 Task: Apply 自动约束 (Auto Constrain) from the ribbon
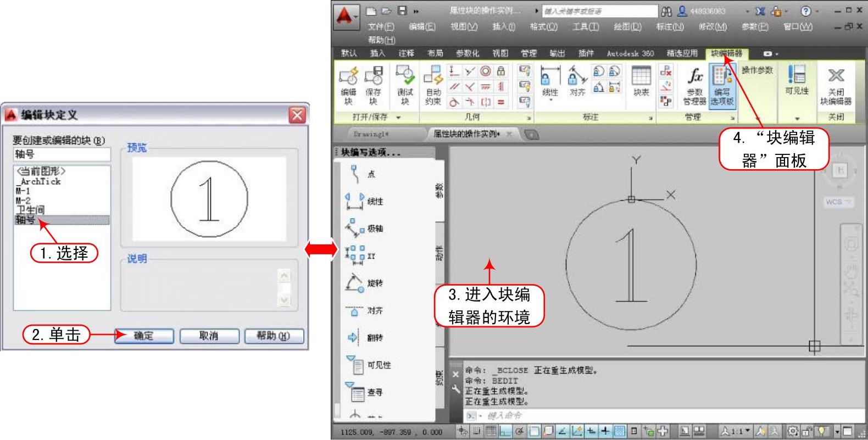[433, 86]
